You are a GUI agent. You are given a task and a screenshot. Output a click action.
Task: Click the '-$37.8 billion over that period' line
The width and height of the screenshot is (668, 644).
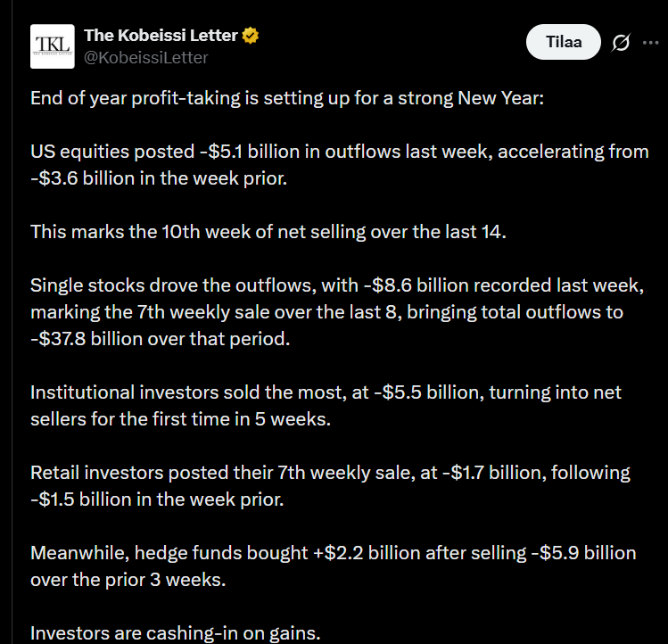161,338
